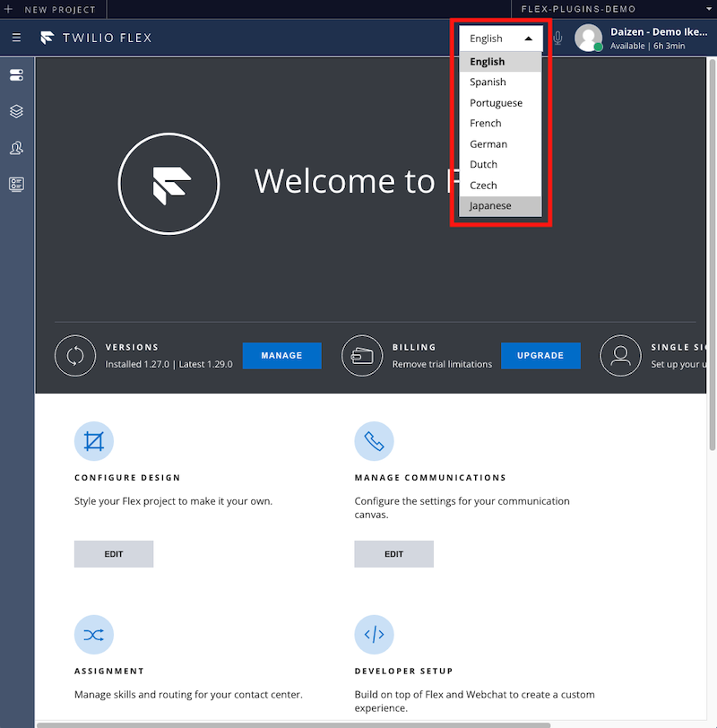Screen dimensions: 717x728
Task: Choose Japanese from the language list
Action: pos(500,205)
